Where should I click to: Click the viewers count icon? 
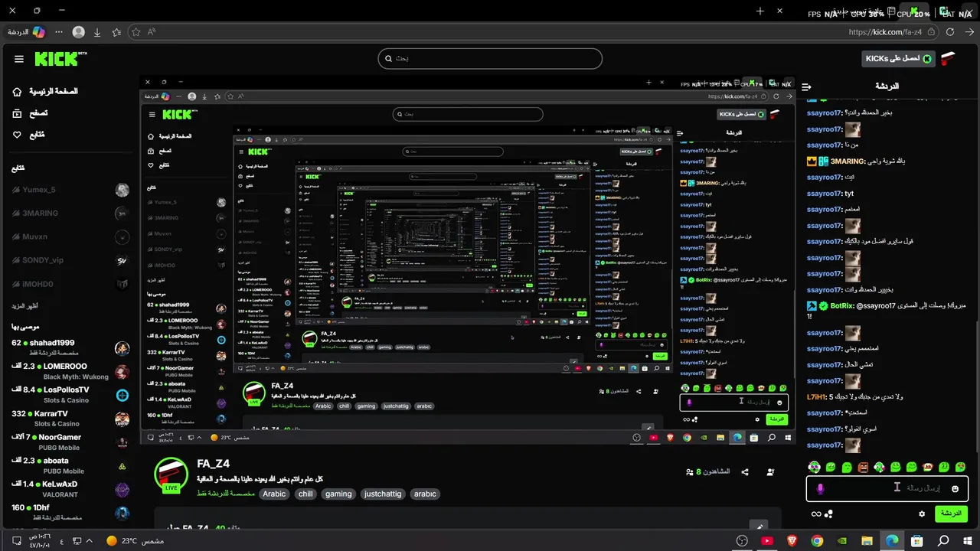coord(689,472)
